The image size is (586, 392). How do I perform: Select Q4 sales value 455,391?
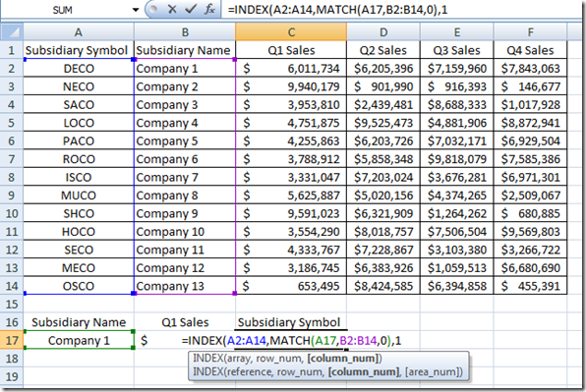point(530,286)
